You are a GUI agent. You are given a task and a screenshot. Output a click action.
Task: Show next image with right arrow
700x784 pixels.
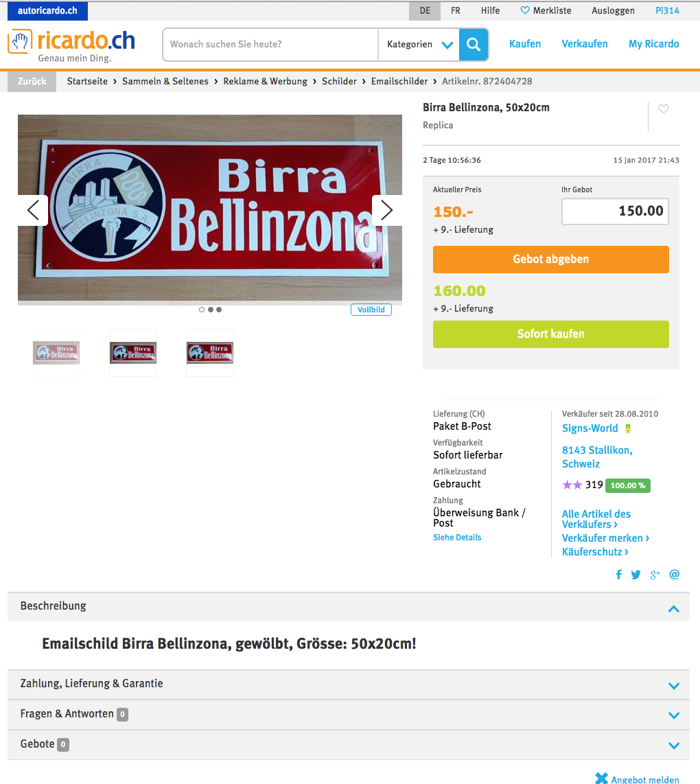pyautogui.click(x=387, y=210)
